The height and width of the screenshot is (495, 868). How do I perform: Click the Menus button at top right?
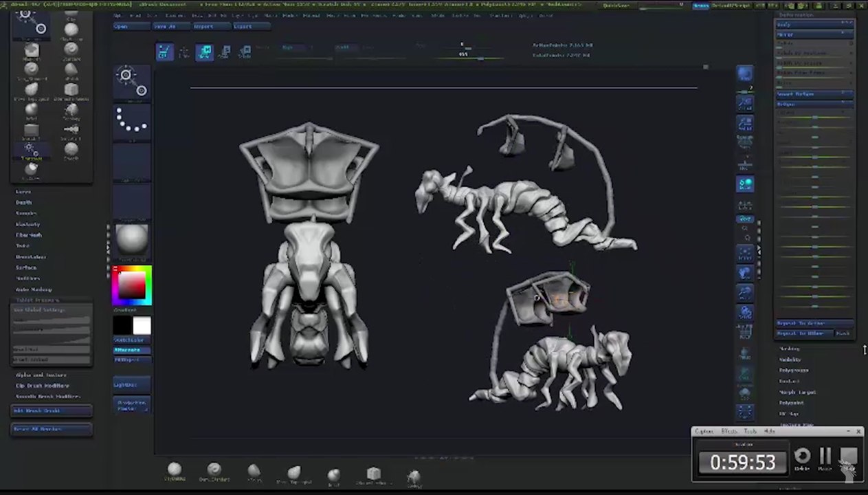pos(701,5)
